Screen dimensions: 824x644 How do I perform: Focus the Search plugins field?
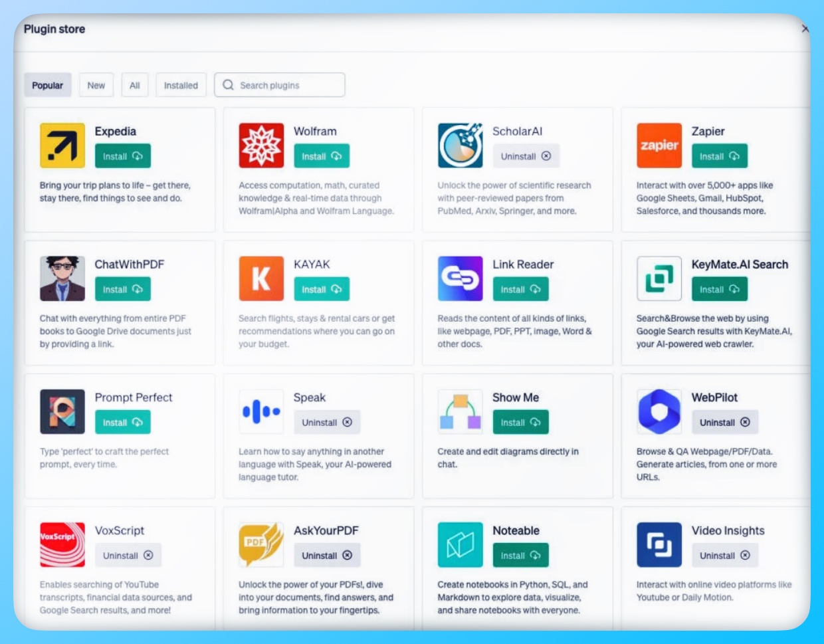(280, 85)
